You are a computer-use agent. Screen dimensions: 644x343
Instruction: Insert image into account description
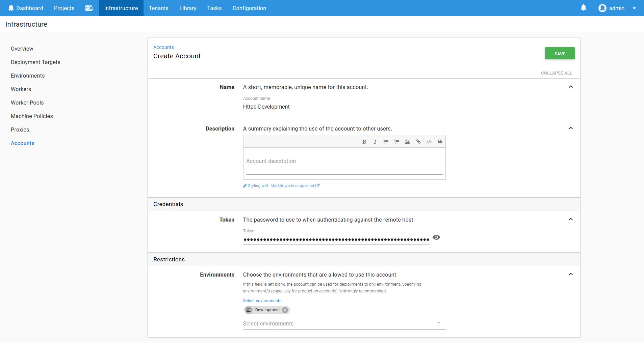(x=407, y=142)
